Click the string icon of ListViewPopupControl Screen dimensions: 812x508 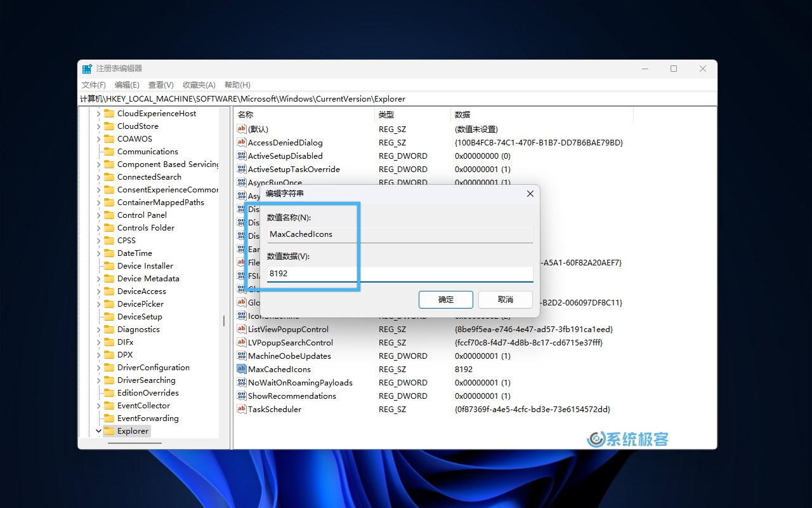[241, 329]
